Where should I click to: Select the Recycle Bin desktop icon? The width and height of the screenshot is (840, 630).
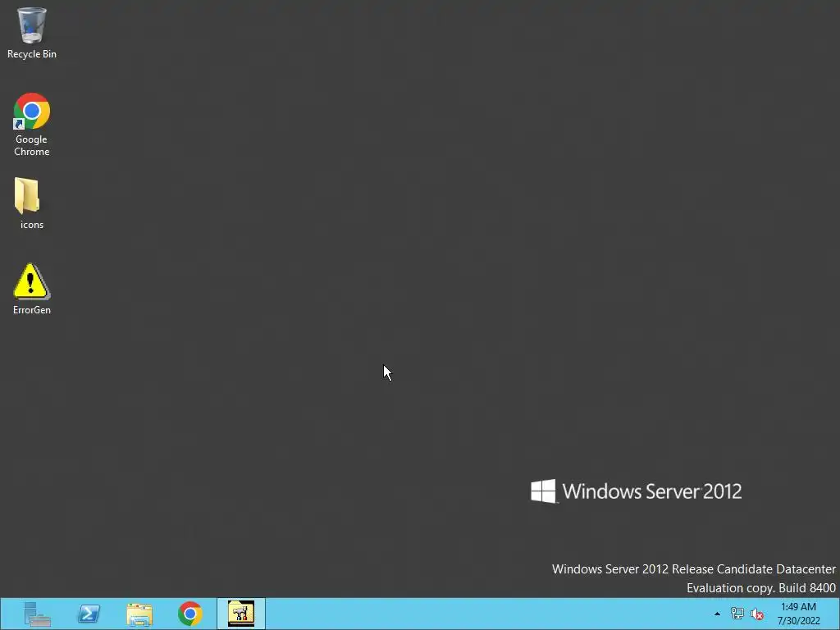pos(32,33)
